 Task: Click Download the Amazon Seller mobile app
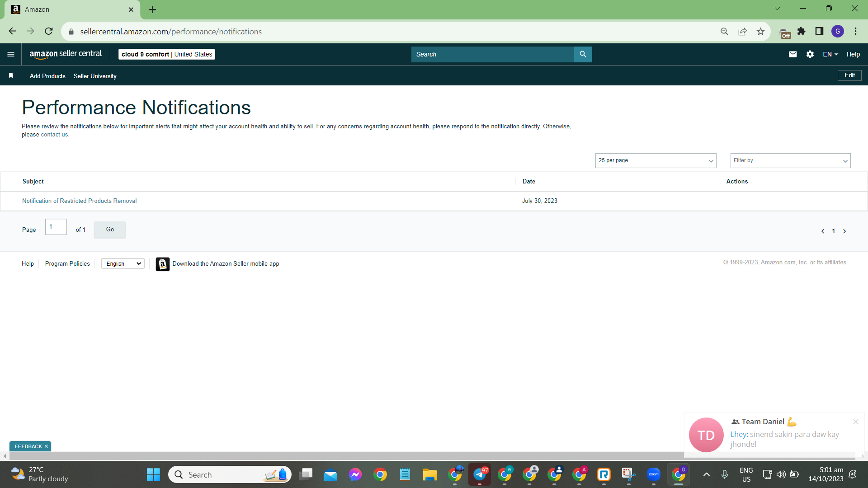(x=226, y=263)
